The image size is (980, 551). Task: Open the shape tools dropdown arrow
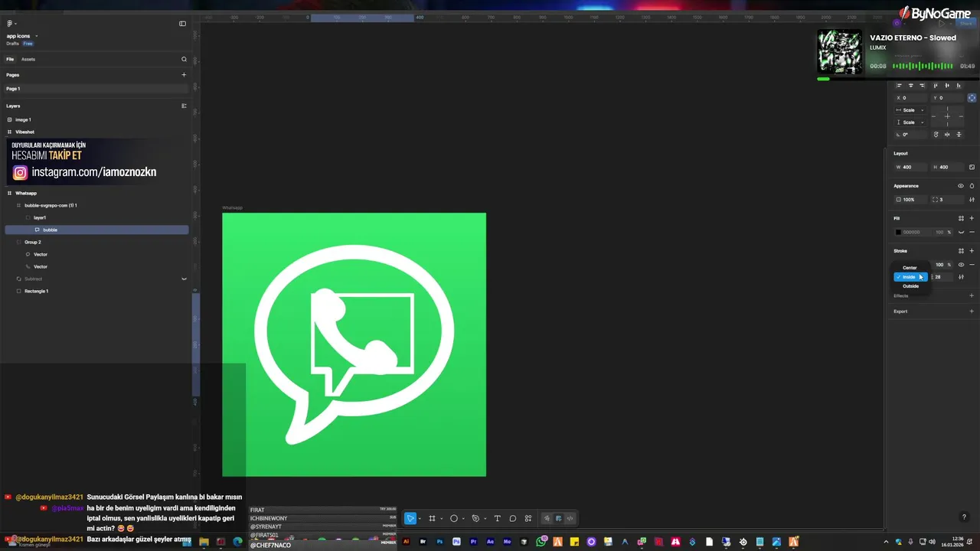tap(462, 519)
